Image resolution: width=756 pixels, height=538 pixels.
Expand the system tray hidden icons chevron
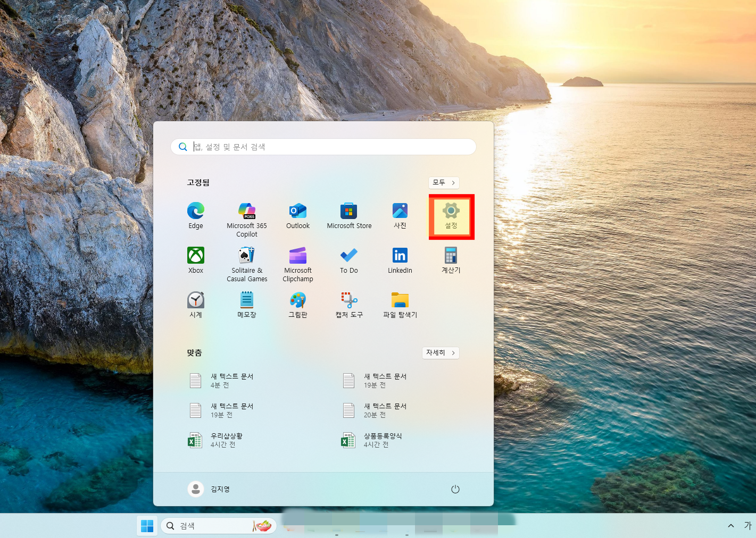point(731,526)
